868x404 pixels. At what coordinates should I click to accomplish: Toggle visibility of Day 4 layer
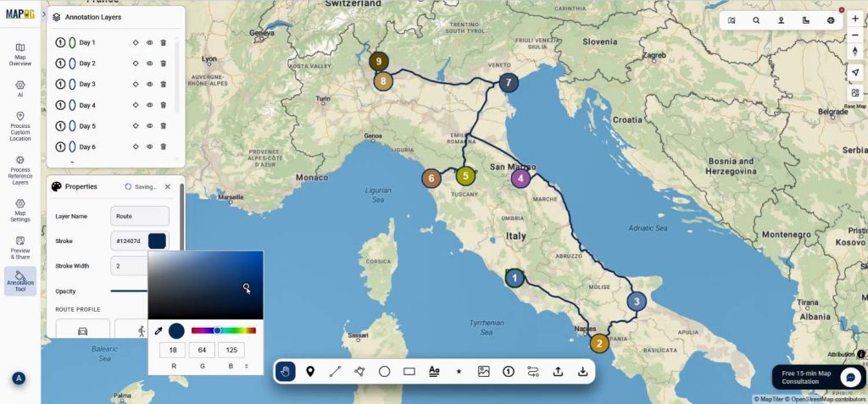149,105
